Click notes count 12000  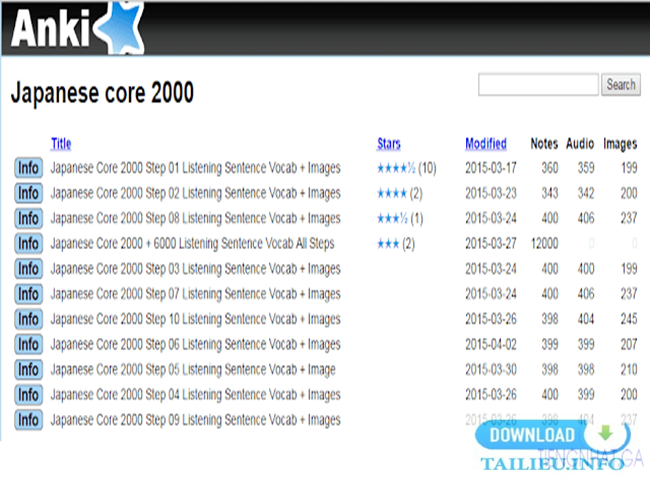coord(545,243)
